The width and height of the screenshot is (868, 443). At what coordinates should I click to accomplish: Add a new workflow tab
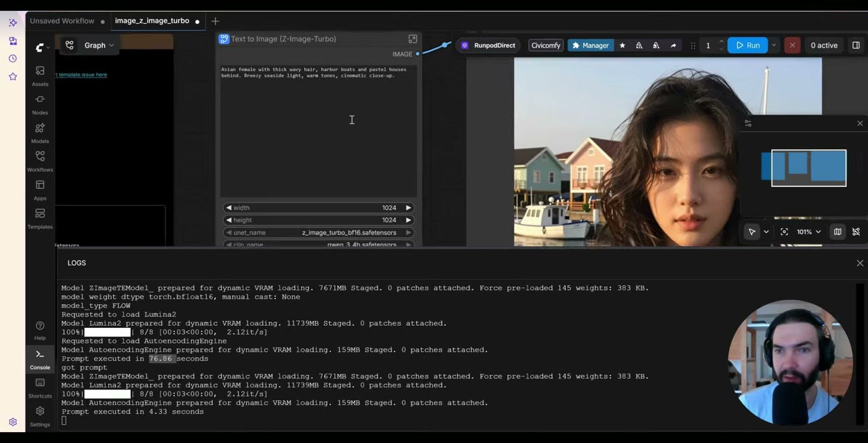215,21
